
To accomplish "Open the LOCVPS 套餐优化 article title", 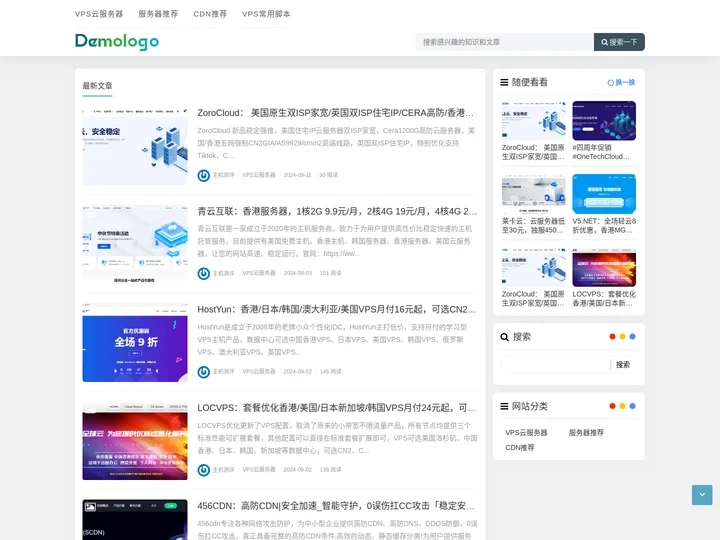I will click(337, 408).
